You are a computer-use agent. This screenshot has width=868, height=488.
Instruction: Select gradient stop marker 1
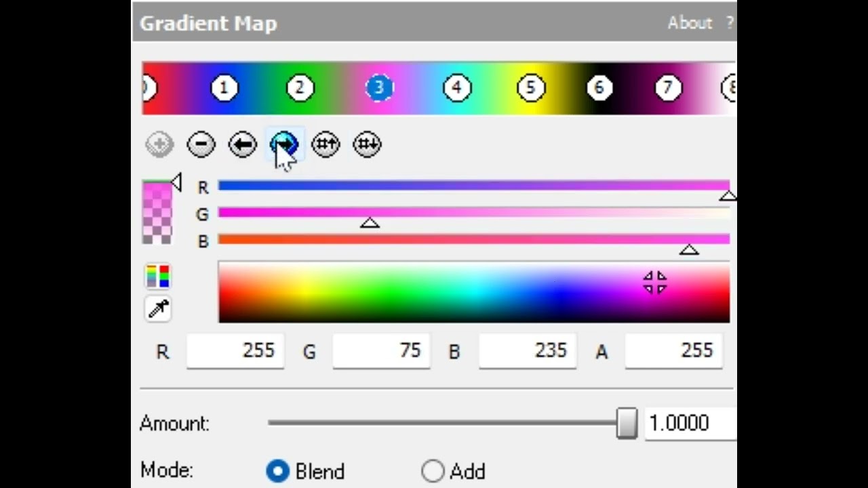point(224,88)
